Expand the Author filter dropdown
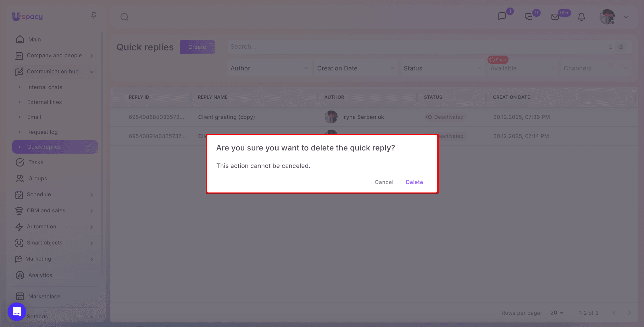 269,68
